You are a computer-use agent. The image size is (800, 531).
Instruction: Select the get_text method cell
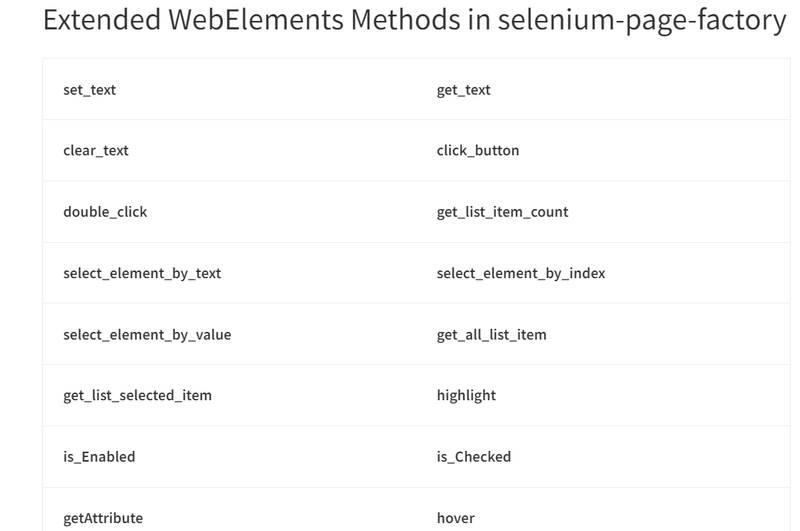pyautogui.click(x=463, y=90)
